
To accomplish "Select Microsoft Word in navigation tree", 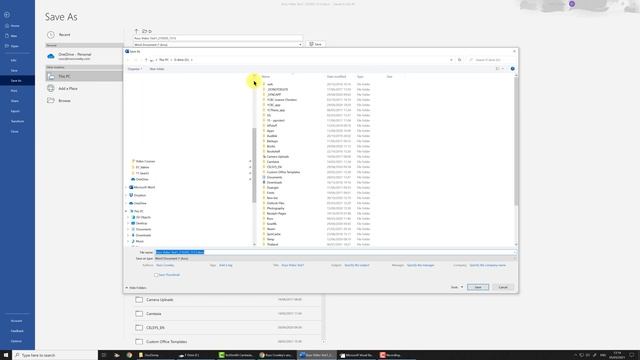I will pyautogui.click(x=144, y=187).
